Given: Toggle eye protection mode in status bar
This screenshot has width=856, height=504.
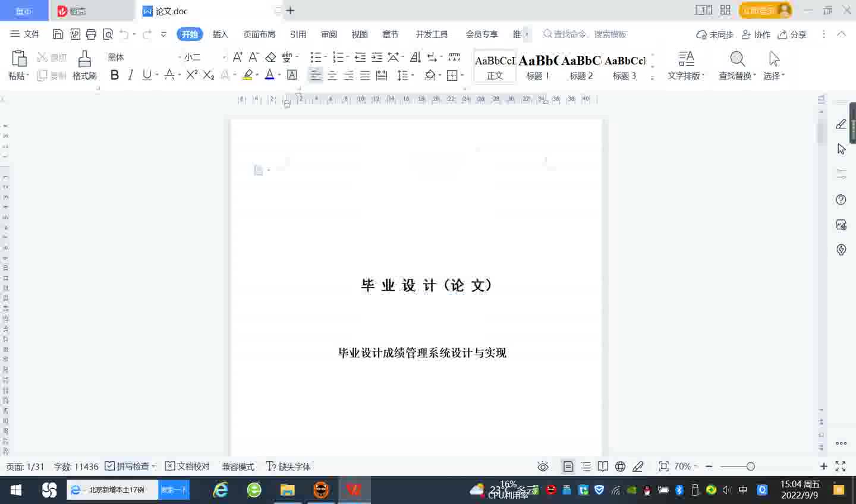Looking at the screenshot, I should [x=543, y=467].
